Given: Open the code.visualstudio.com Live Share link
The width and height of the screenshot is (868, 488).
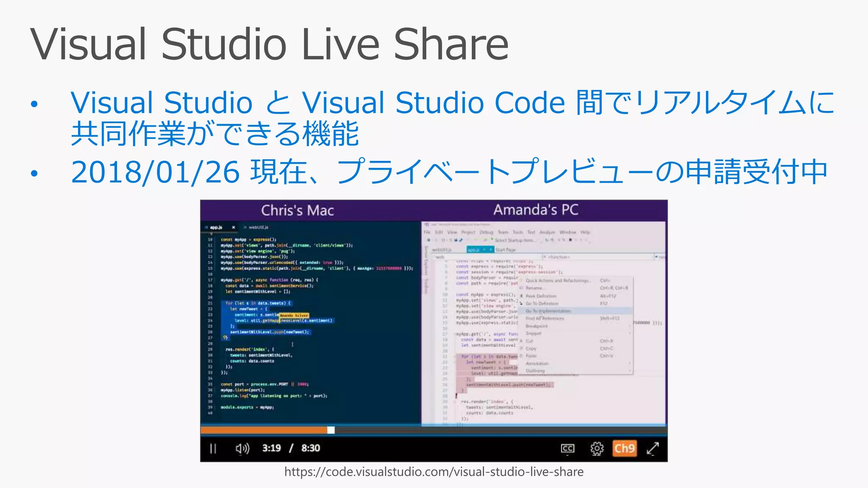Looking at the screenshot, I should coord(434,472).
